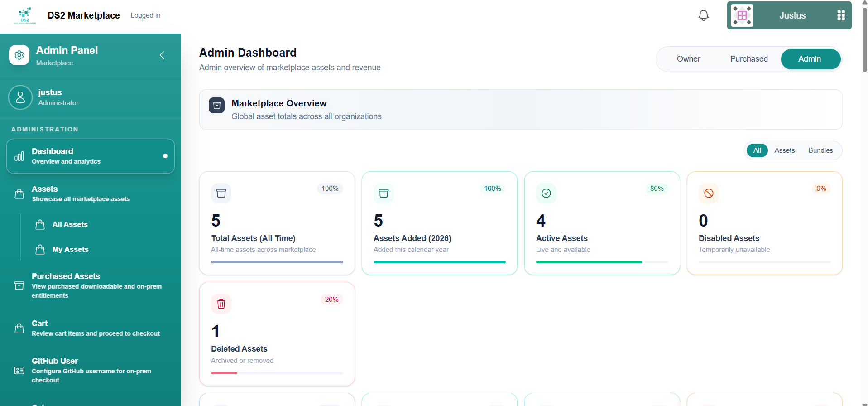
Task: Click the 100% badge on Total Assets
Action: point(330,188)
